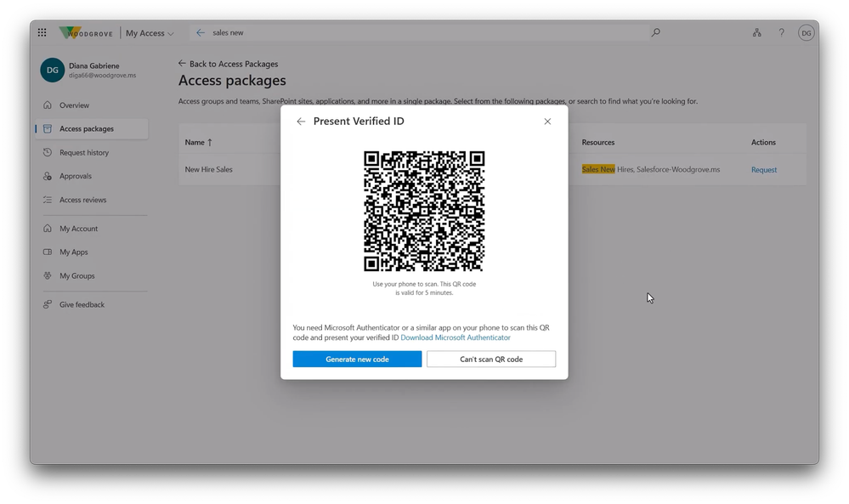Click the Download Microsoft Authenticator link
The width and height of the screenshot is (849, 504).
tap(456, 337)
